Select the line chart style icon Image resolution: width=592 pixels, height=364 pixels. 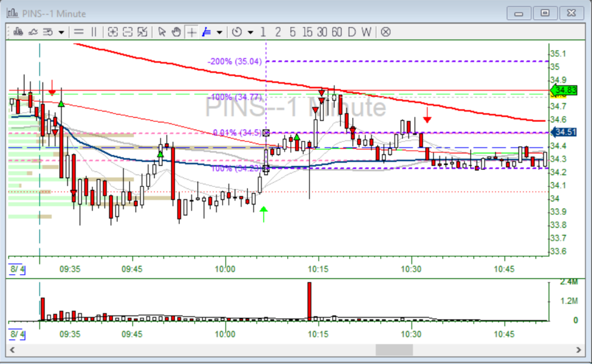[x=33, y=32]
